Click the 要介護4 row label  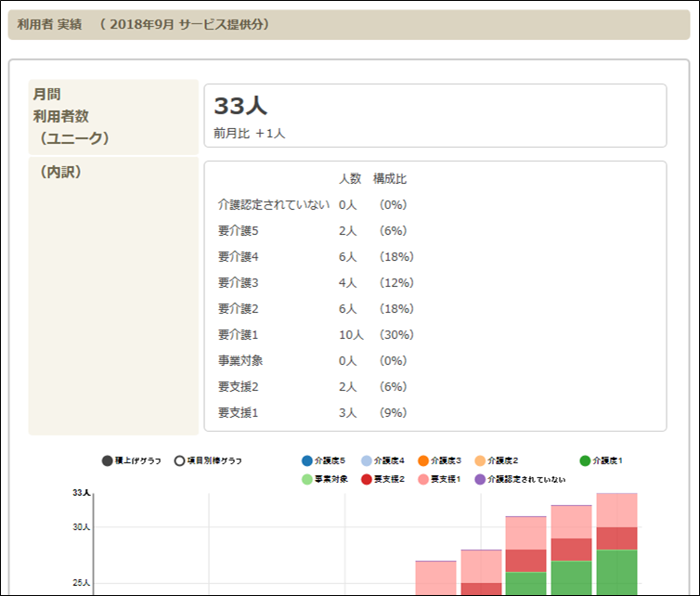pyautogui.click(x=239, y=257)
